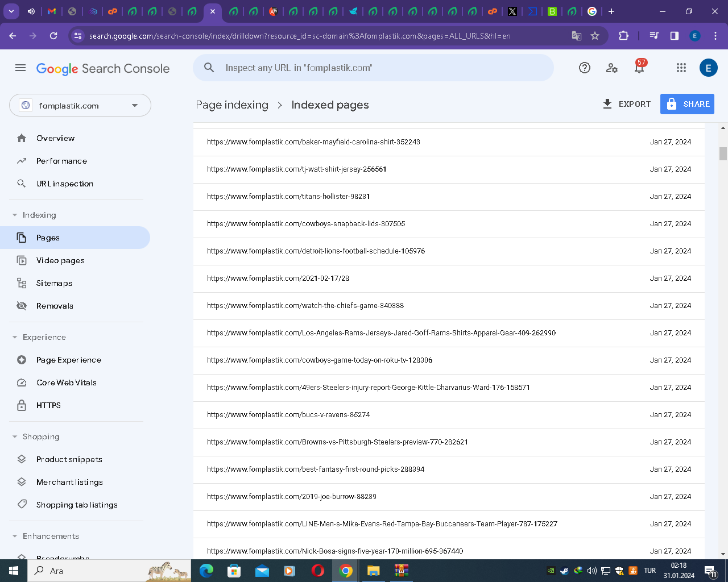This screenshot has height=582, width=728.
Task: Select the bucs-v-ravens-85274 URL row
Action: [449, 415]
